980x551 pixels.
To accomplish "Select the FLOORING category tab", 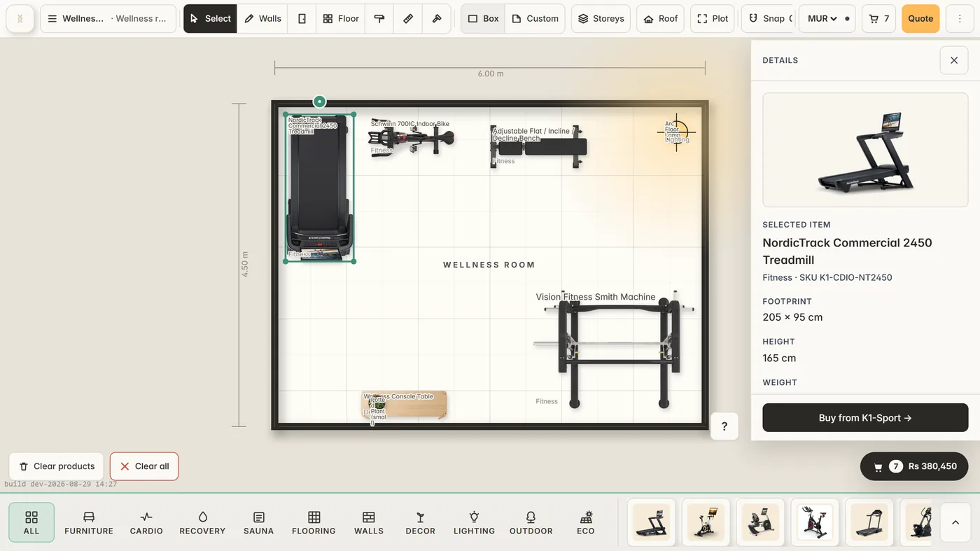I will (x=314, y=522).
